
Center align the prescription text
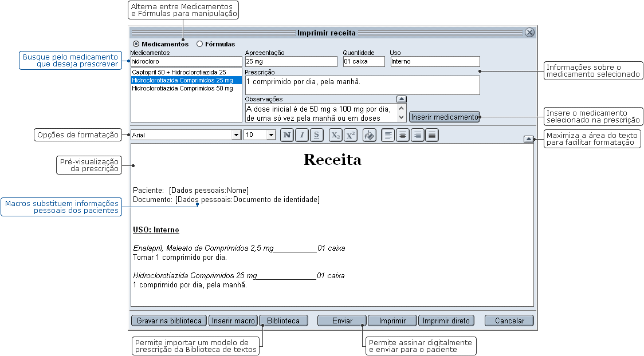point(403,135)
